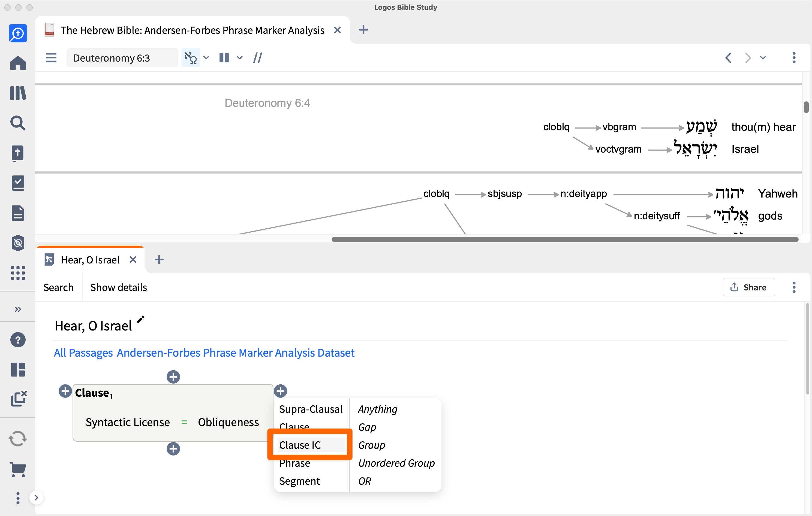Open the Logos assistant chat icon
812x516 pixels.
(x=18, y=33)
